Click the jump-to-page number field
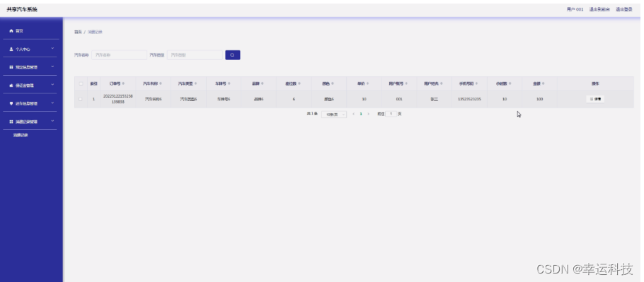This screenshot has width=644, height=282. click(391, 114)
